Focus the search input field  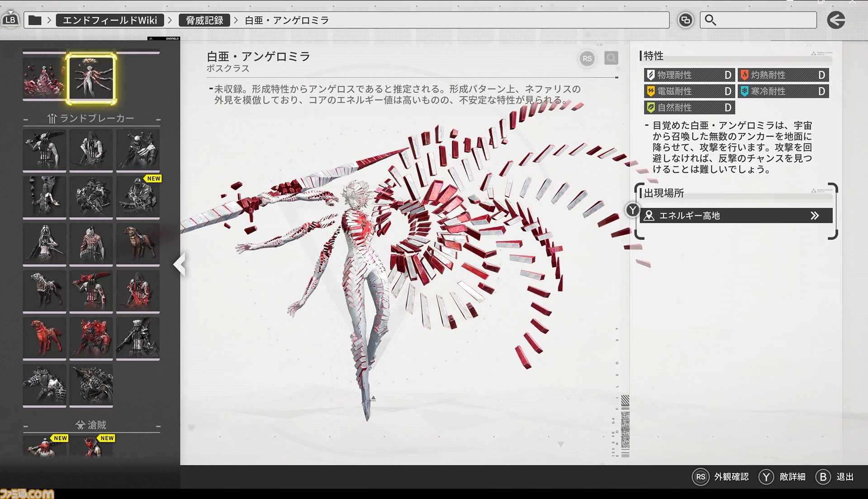click(758, 20)
